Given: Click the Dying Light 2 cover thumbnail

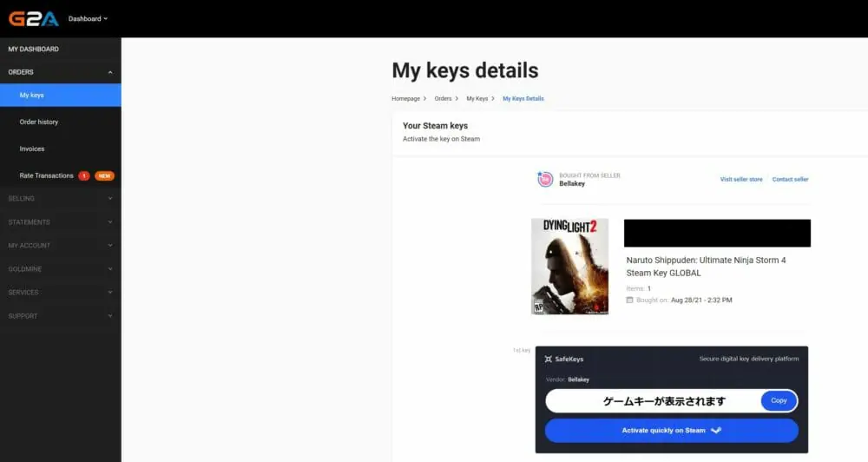Looking at the screenshot, I should (569, 267).
